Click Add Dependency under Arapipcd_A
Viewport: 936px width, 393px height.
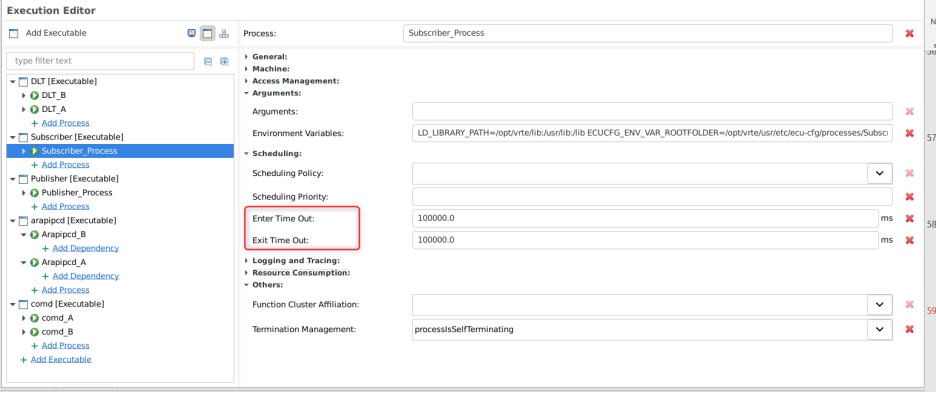85,276
